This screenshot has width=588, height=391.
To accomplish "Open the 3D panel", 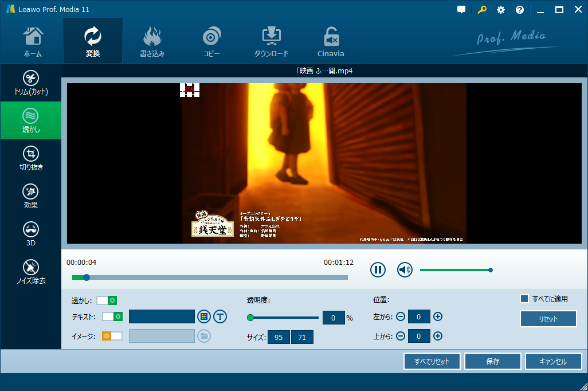I will point(31,234).
